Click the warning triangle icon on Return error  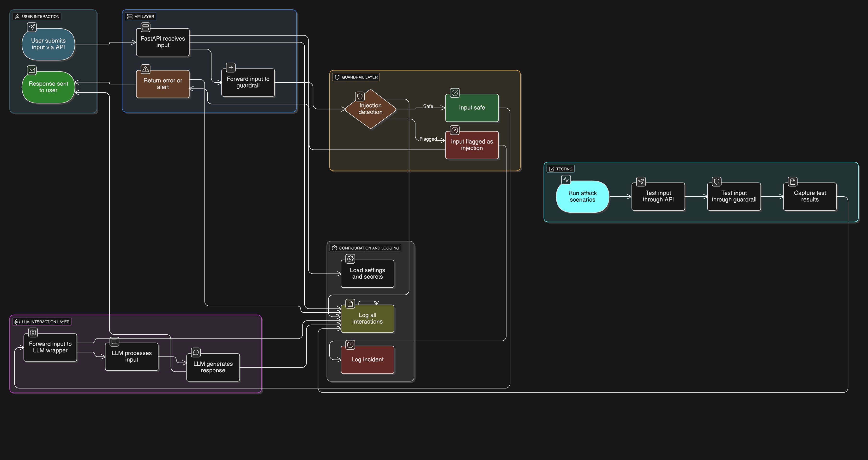coord(145,69)
